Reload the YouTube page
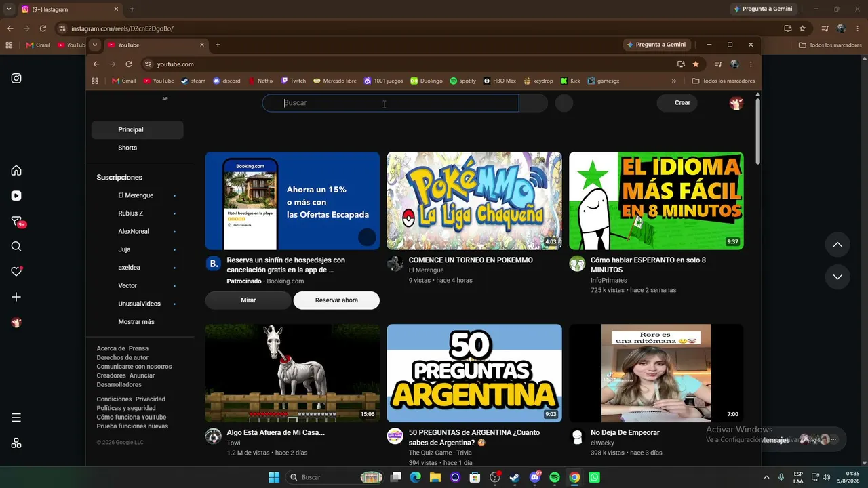 129,64
